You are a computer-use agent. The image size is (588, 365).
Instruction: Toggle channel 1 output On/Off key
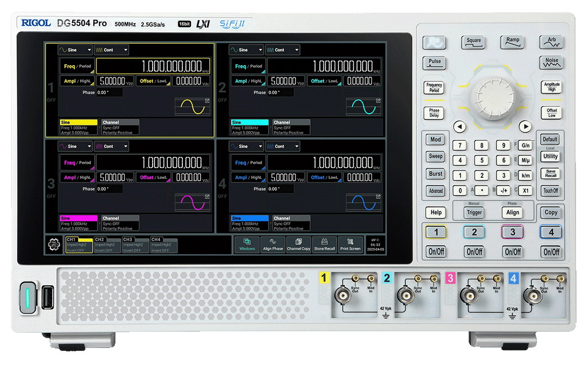click(x=436, y=252)
